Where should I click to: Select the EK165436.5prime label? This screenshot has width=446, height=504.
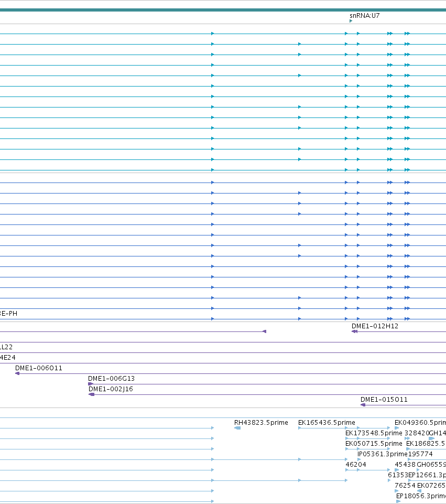[327, 423]
